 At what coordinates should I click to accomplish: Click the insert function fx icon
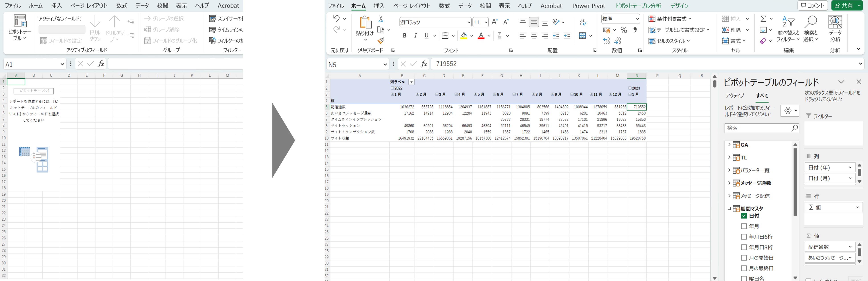[x=424, y=64]
